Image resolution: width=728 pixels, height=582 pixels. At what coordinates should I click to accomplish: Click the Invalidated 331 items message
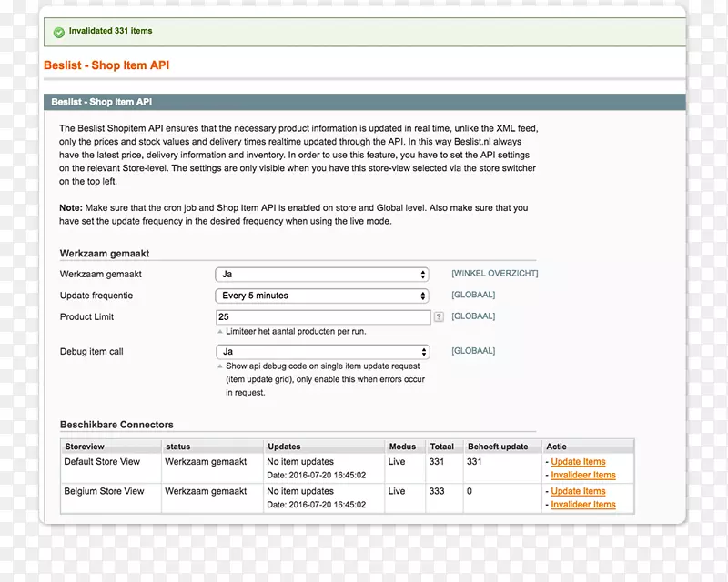point(110,31)
